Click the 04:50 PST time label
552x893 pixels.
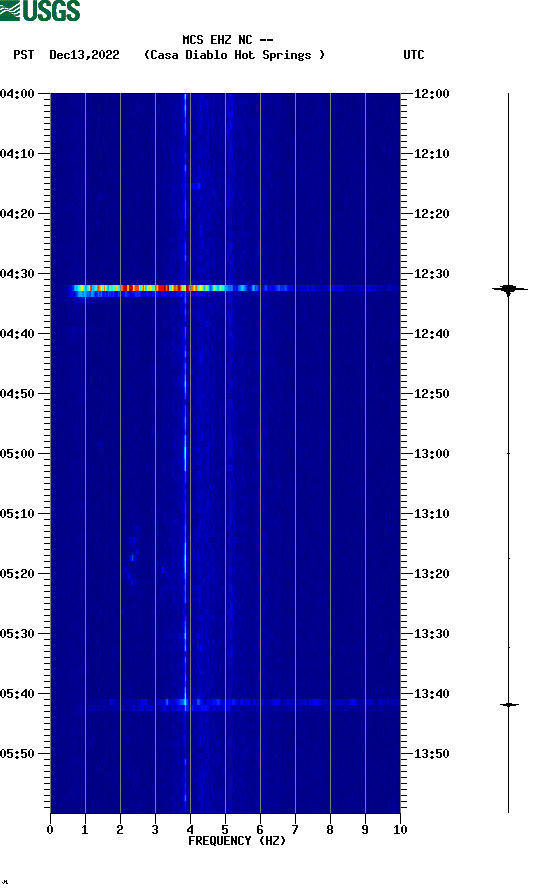[x=18, y=394]
